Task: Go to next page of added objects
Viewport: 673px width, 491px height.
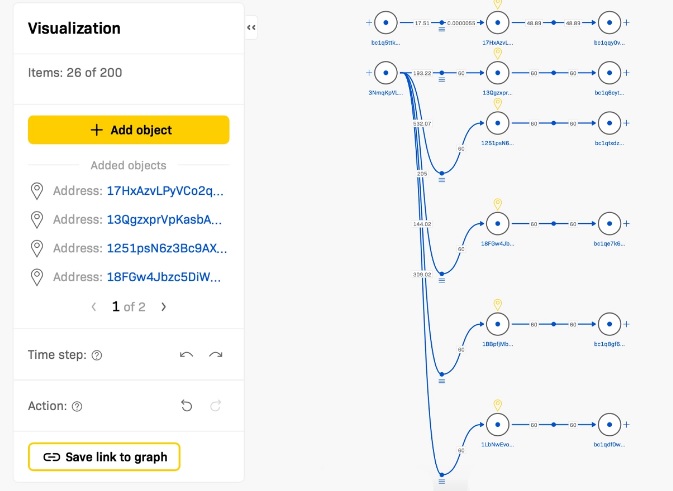Action: tap(164, 307)
